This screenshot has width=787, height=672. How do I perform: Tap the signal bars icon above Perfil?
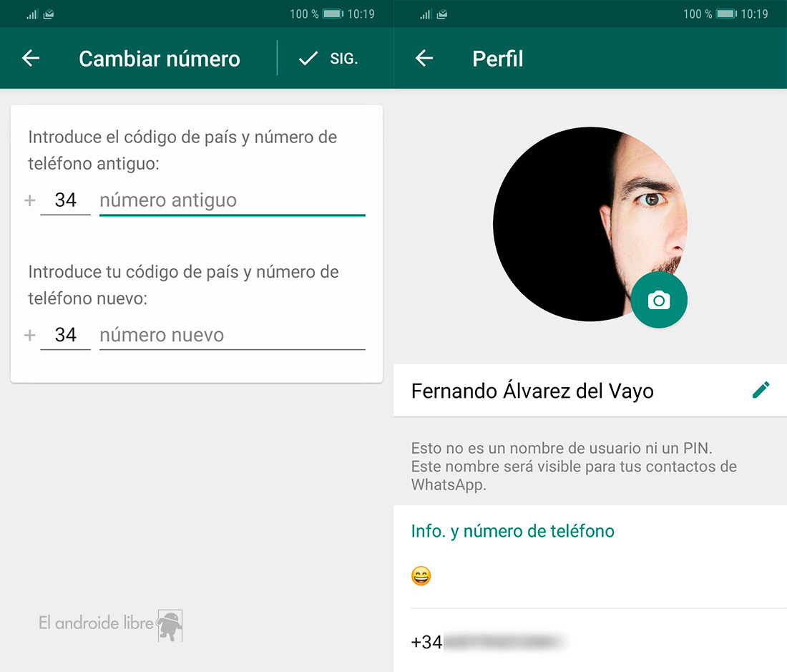pos(426,14)
